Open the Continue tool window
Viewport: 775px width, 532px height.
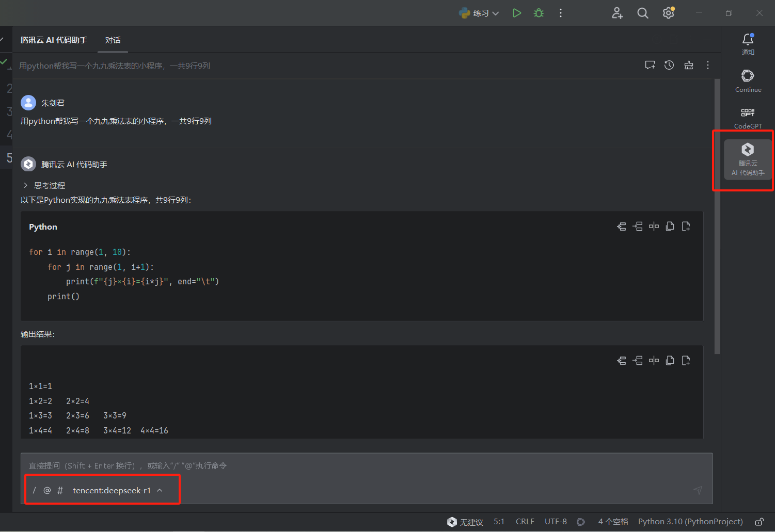coord(748,81)
